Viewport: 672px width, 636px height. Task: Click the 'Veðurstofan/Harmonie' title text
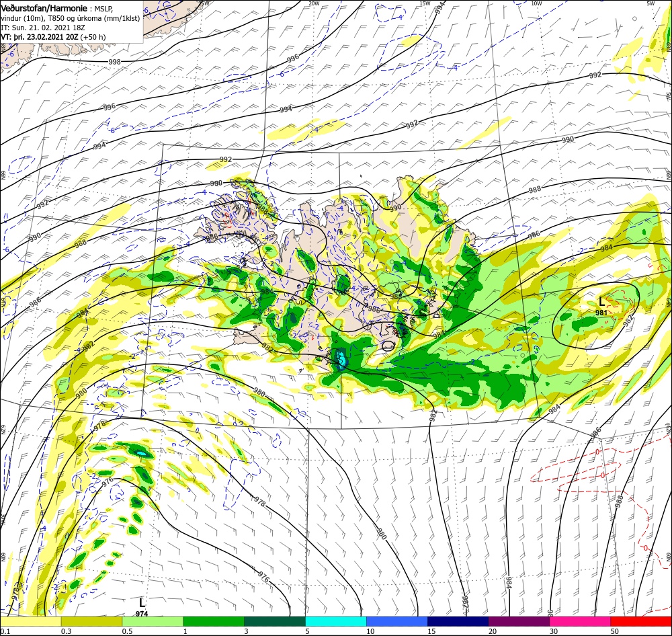coord(45,8)
